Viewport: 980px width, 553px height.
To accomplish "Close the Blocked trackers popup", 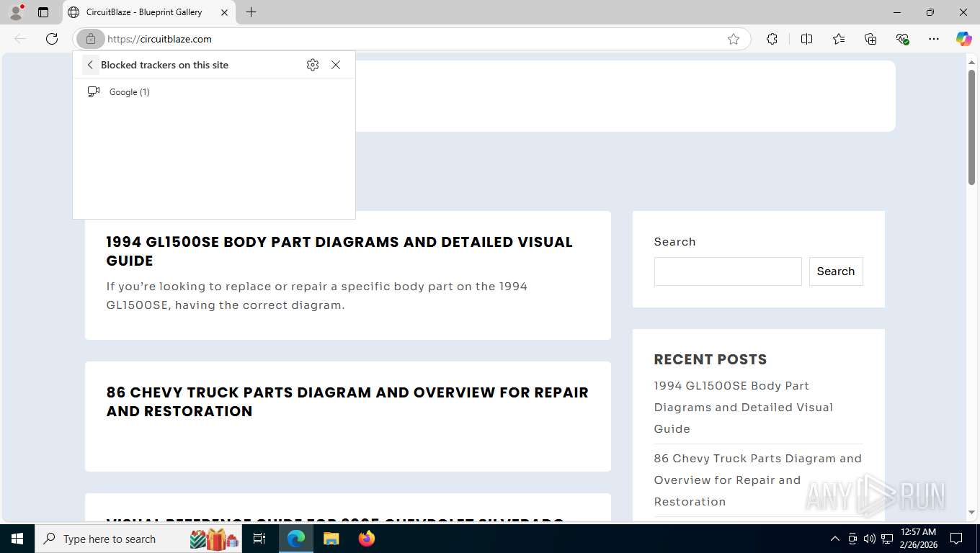I will pyautogui.click(x=336, y=65).
